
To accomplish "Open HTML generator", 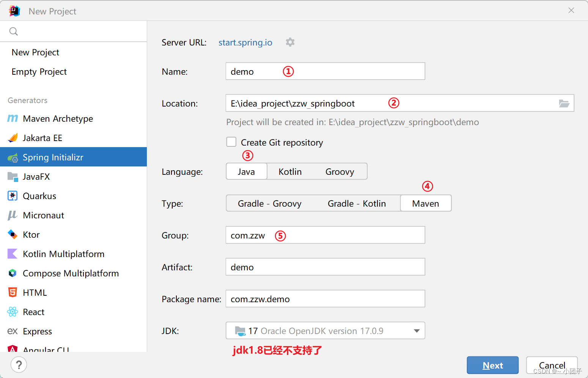I will (x=73, y=293).
